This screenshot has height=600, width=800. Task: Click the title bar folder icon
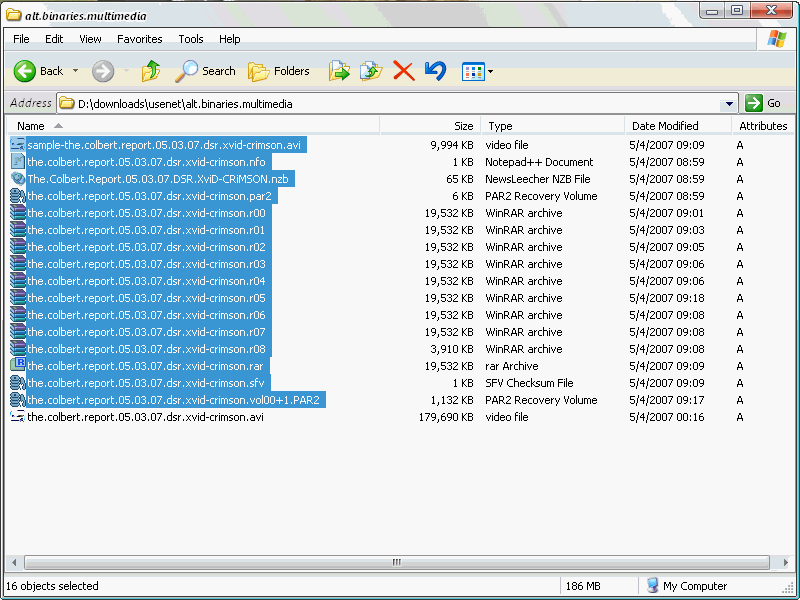[14, 15]
